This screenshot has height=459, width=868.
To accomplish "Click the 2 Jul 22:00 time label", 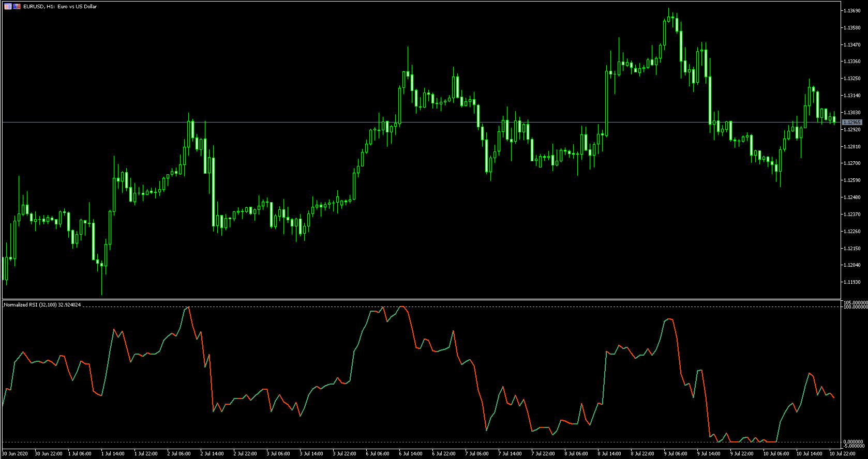I will coord(245,454).
